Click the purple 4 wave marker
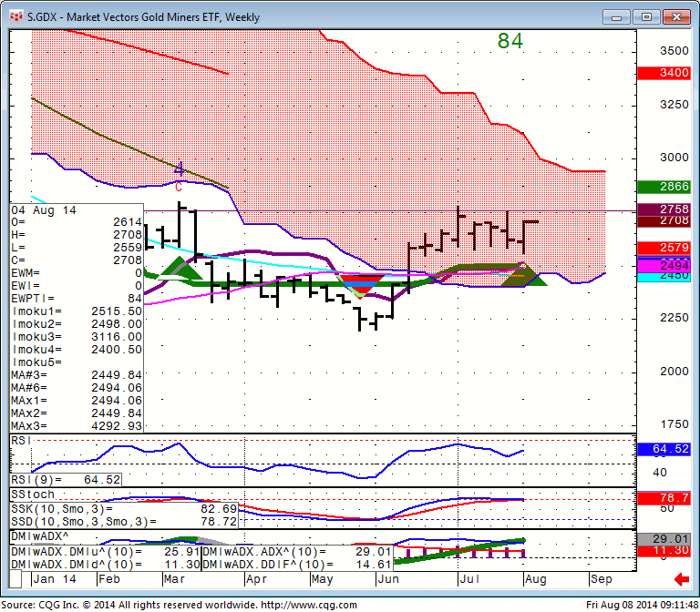The image size is (700, 612). 179,168
